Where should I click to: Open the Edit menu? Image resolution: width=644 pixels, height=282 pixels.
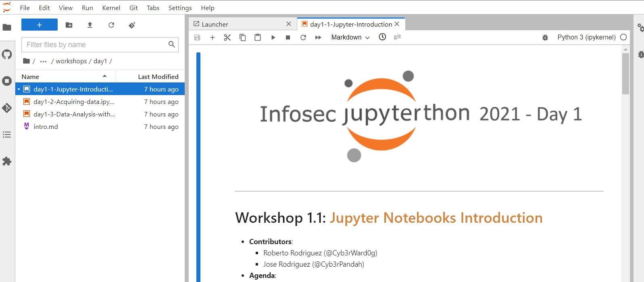pyautogui.click(x=44, y=8)
